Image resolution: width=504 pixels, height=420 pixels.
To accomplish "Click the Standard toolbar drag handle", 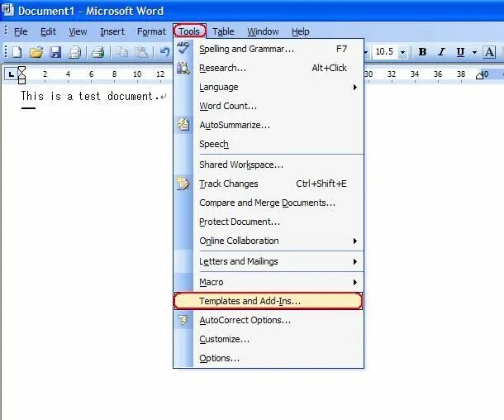I will [x=6, y=52].
